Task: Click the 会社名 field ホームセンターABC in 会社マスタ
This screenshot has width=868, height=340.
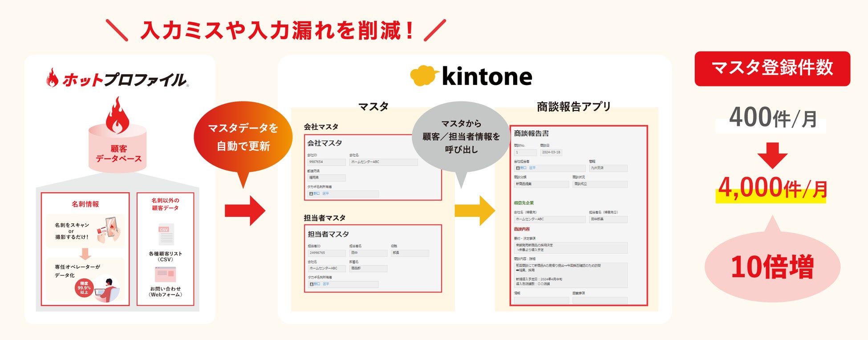Action: [x=383, y=162]
